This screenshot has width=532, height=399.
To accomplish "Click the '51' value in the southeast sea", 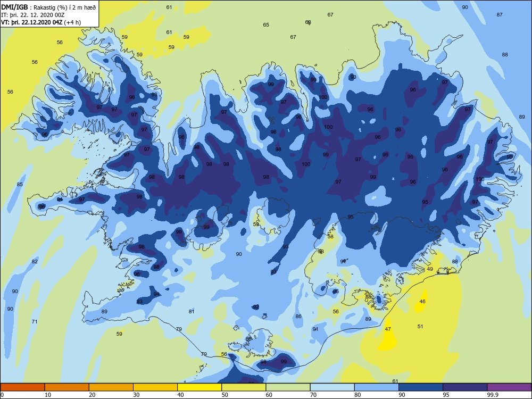I will tap(420, 327).
